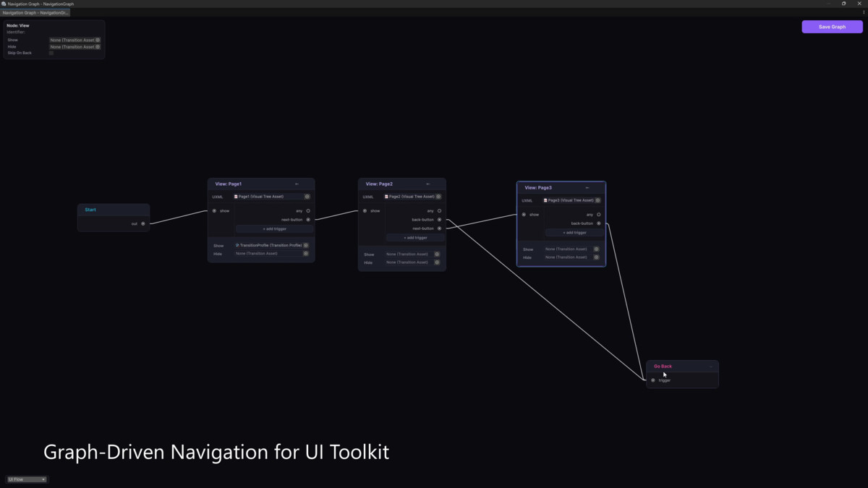Image resolution: width=868 pixels, height=488 pixels.
Task: Click Page1 next-button output port
Action: click(308, 220)
